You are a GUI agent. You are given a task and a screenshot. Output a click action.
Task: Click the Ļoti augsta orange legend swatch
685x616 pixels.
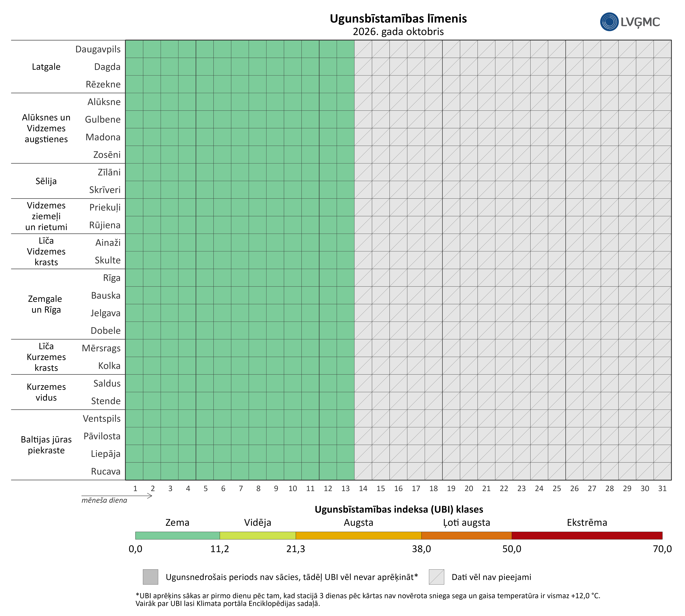click(x=466, y=535)
